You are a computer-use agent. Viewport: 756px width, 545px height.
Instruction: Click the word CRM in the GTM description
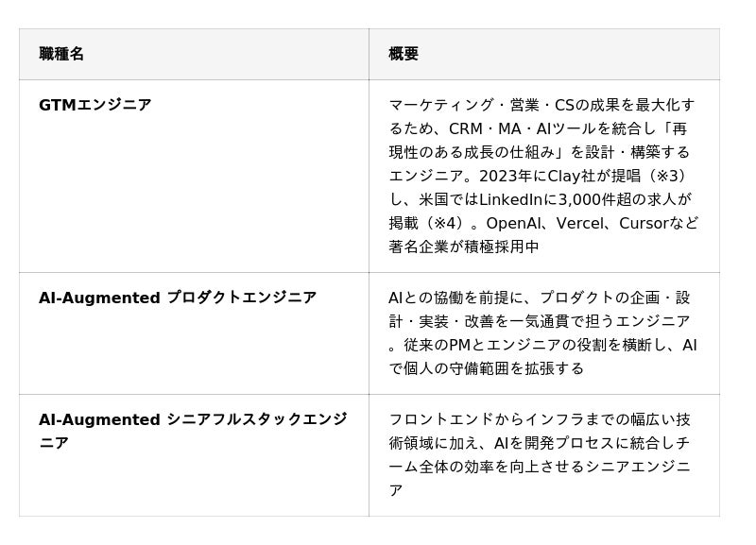(466, 128)
